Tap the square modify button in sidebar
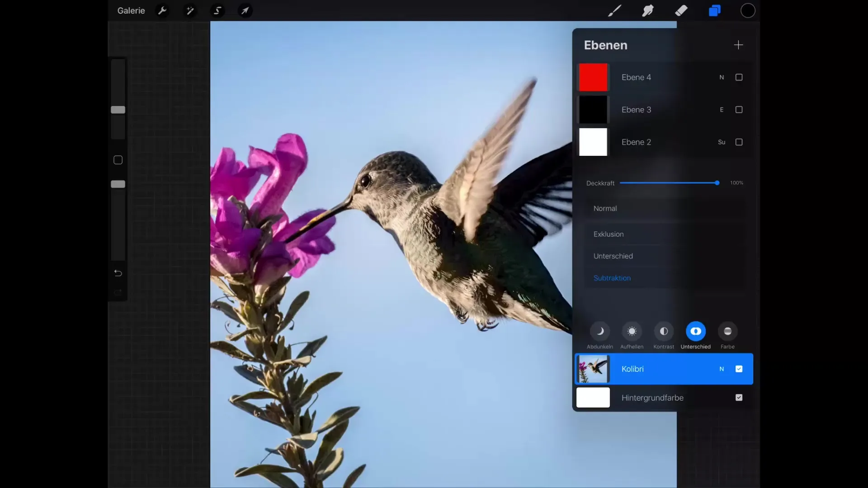The width and height of the screenshot is (868, 488). click(x=118, y=160)
